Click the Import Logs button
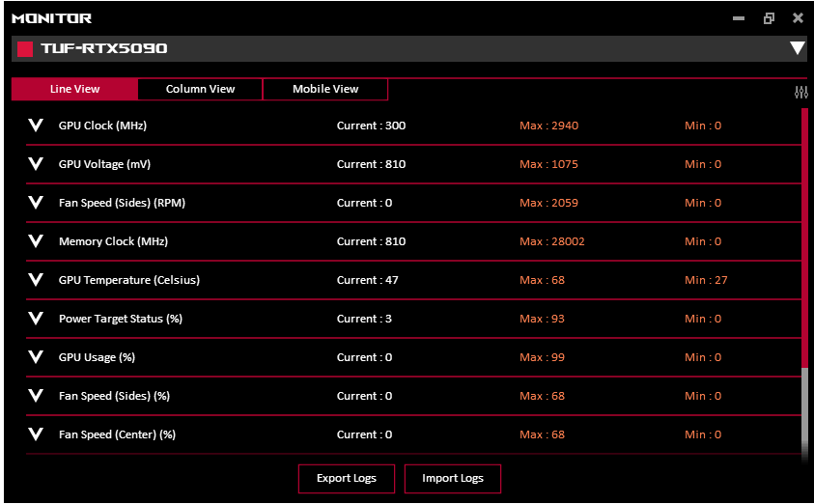Viewport: 814px width, 504px height. coord(453,479)
